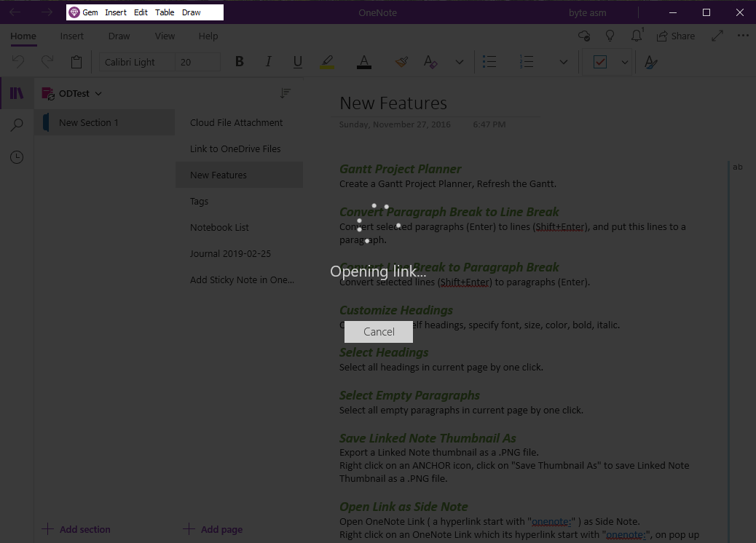Click the Add section button

point(76,529)
